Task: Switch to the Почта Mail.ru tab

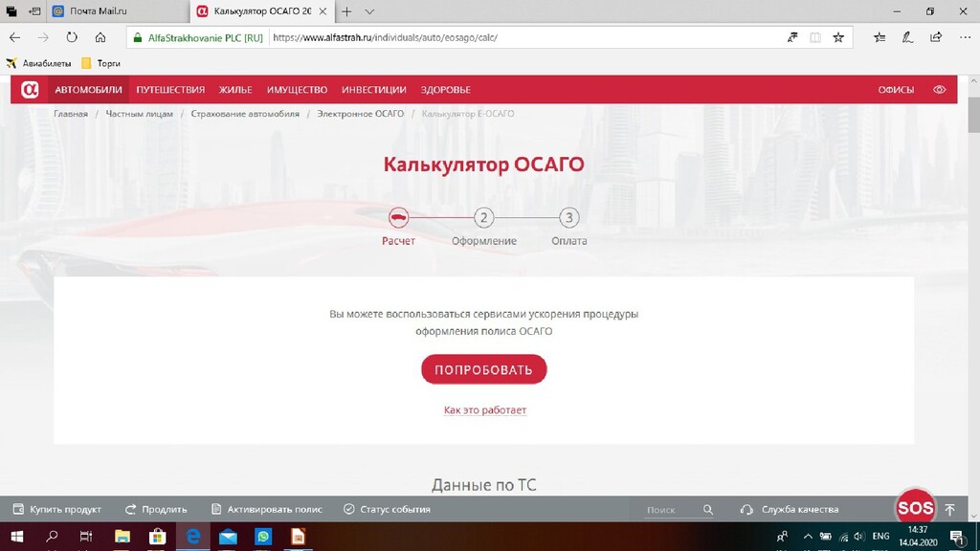Action: coord(119,11)
